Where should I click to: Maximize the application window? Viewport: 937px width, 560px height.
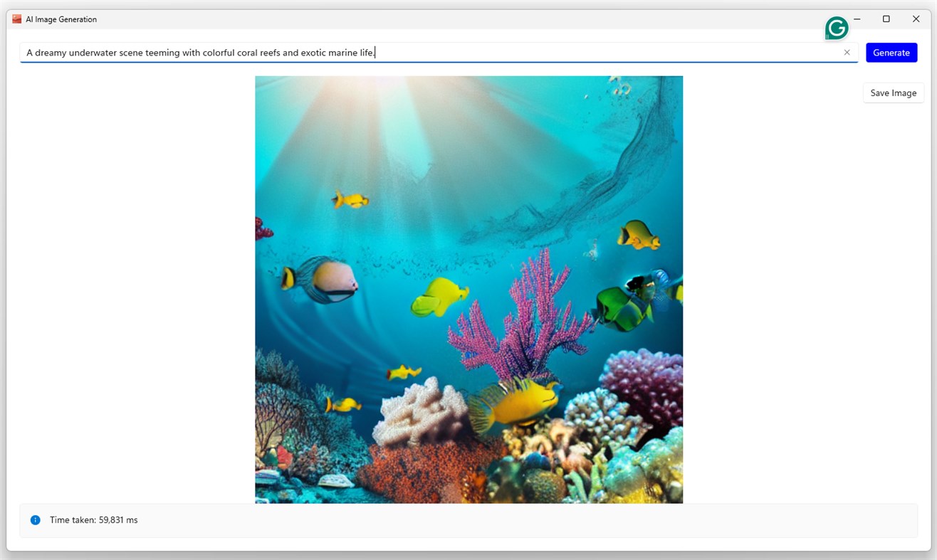(x=886, y=19)
